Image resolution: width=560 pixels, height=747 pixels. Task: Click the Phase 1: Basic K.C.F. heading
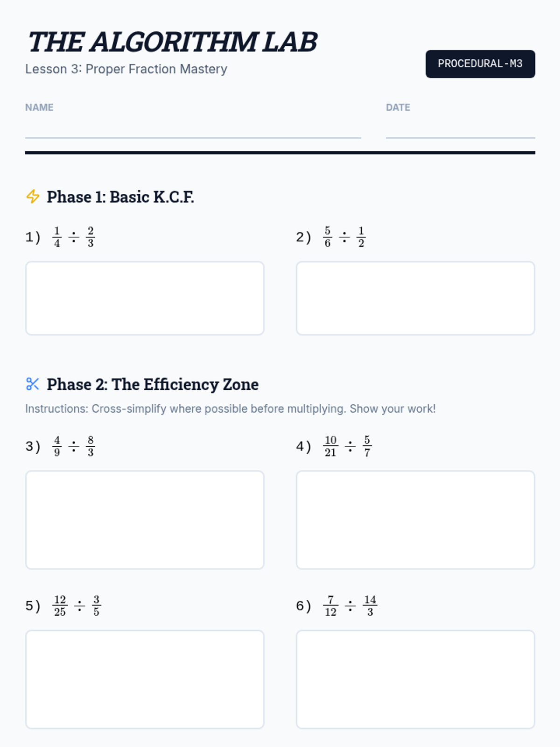120,197
